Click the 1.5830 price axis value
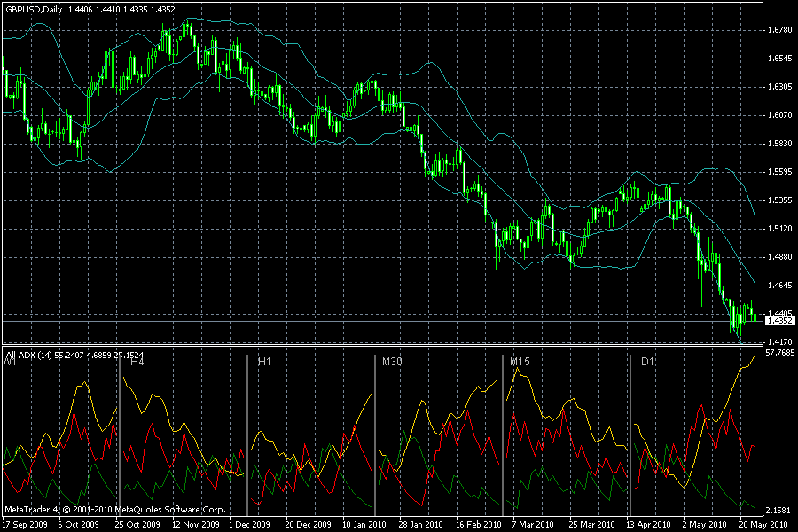This screenshot has width=798, height=532. [779, 144]
